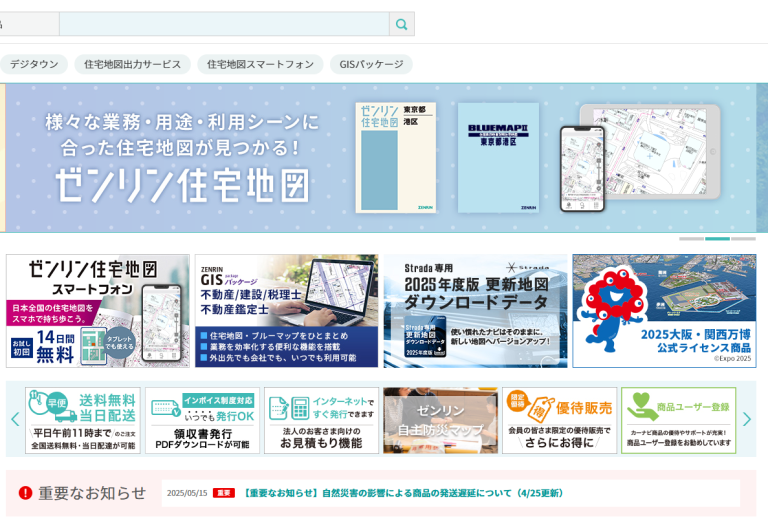Click the smartphone image in hero banner

pos(582,169)
